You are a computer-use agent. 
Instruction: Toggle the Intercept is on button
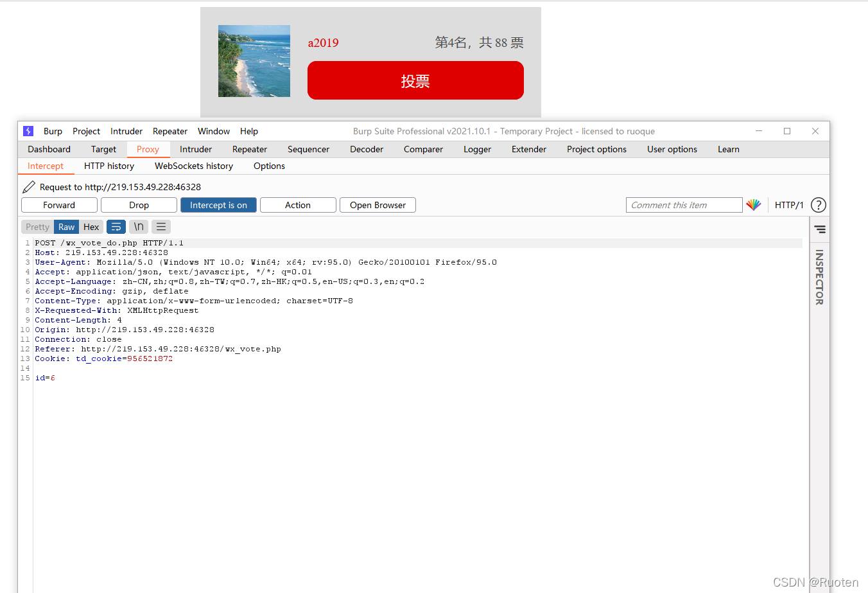[218, 205]
